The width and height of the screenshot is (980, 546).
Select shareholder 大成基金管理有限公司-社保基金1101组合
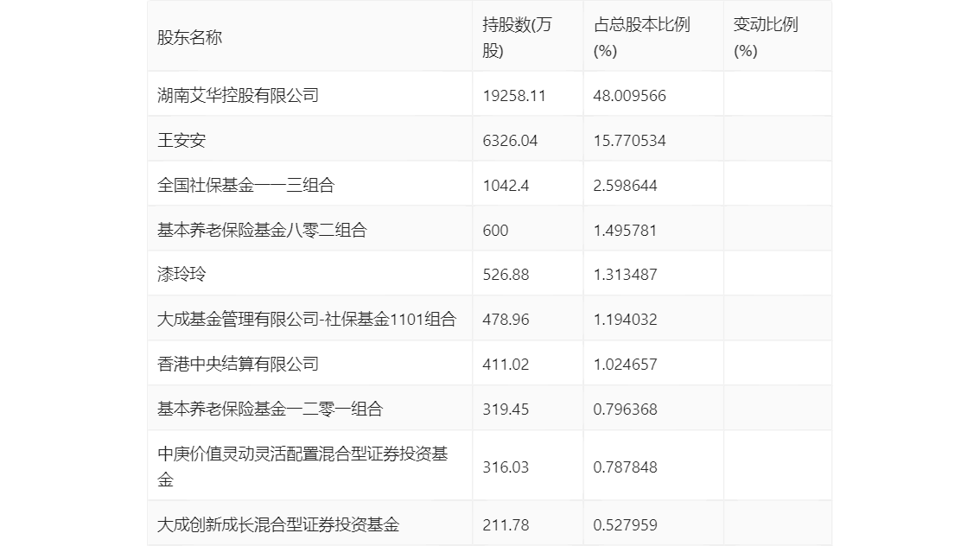point(307,320)
